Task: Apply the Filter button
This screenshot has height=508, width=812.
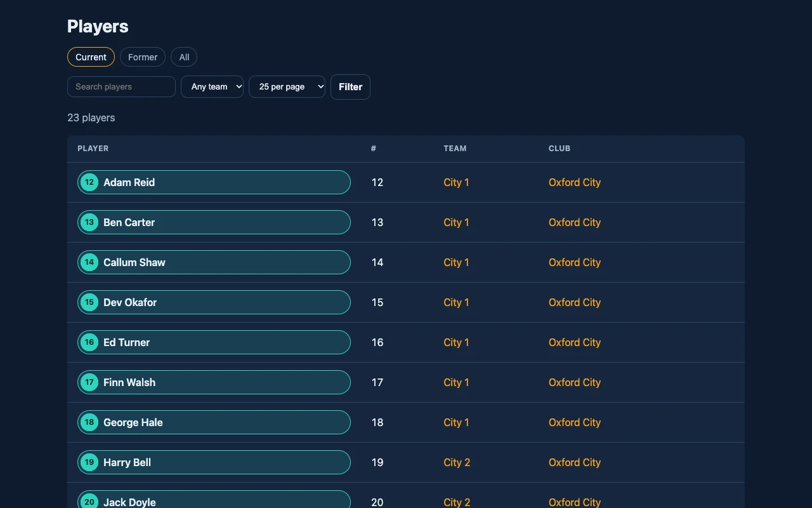Action: 350,87
